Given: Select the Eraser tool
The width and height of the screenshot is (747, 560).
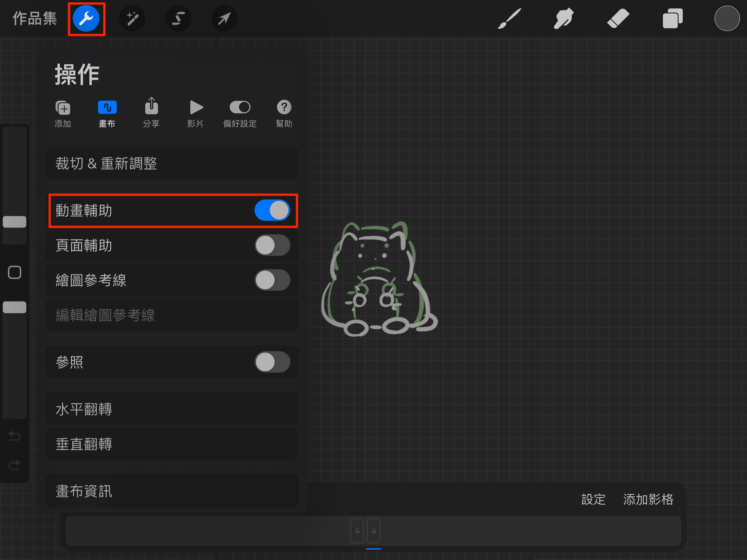Looking at the screenshot, I should pyautogui.click(x=618, y=19).
